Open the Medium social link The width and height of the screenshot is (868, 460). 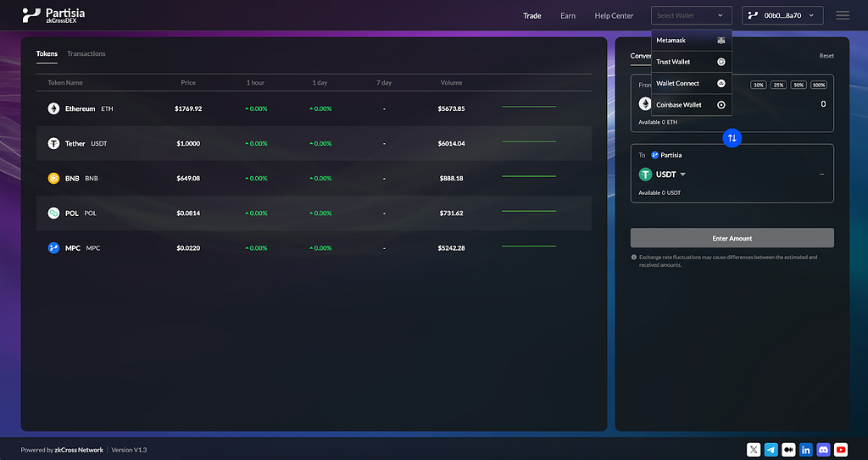pyautogui.click(x=788, y=450)
